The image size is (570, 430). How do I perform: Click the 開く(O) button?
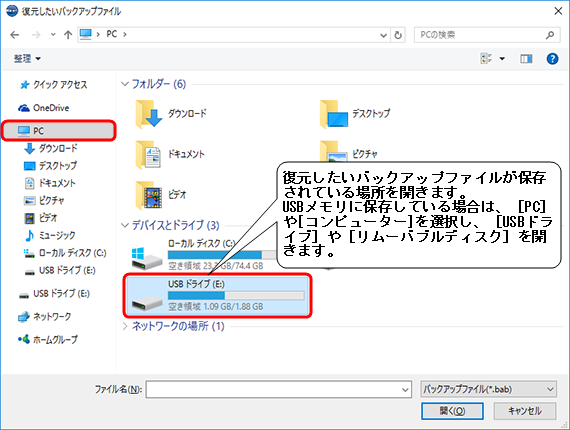coord(452,411)
